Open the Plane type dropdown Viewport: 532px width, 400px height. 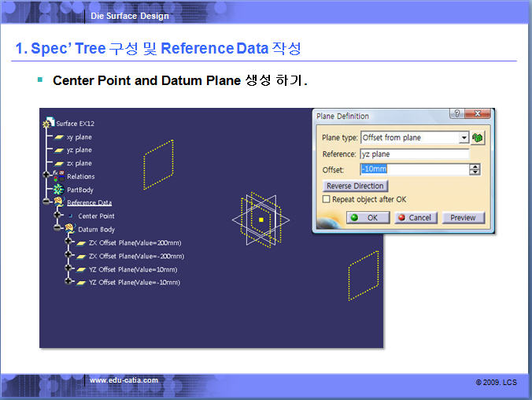pyautogui.click(x=464, y=138)
